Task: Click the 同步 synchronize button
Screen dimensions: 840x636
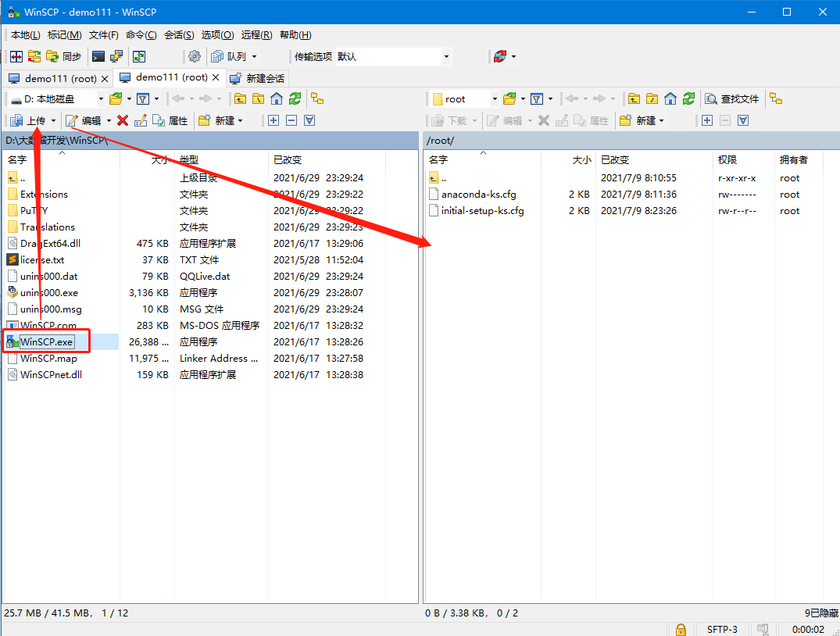Action: tap(64, 56)
